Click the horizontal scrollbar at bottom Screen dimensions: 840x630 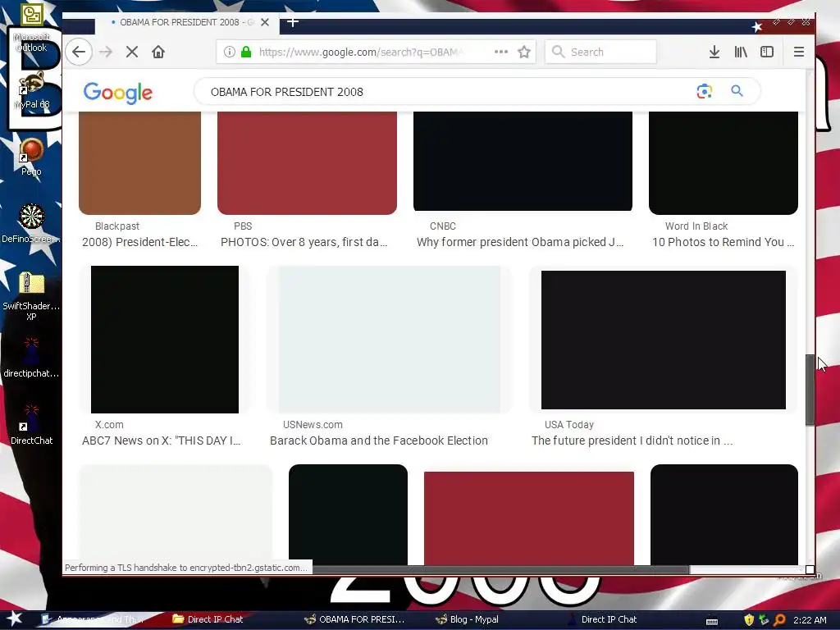click(501, 569)
